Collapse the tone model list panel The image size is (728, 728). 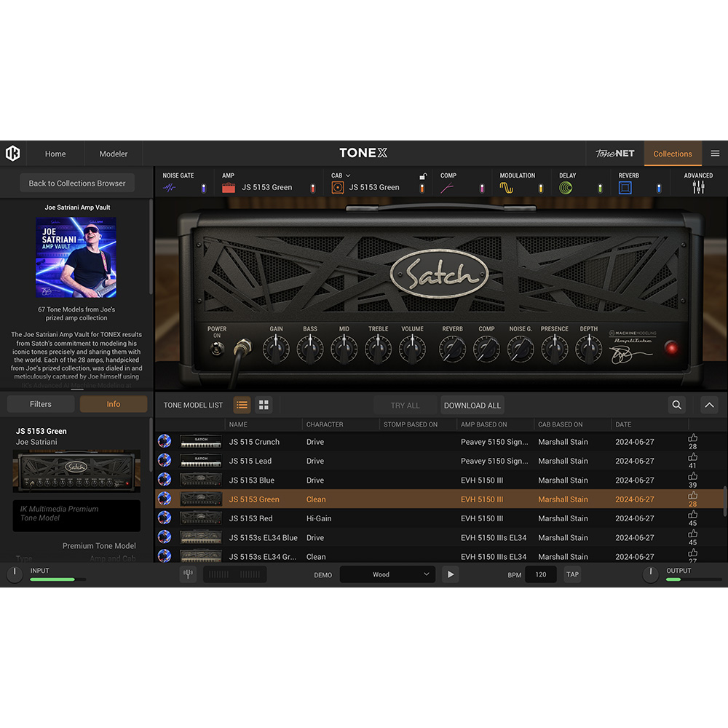tap(709, 405)
